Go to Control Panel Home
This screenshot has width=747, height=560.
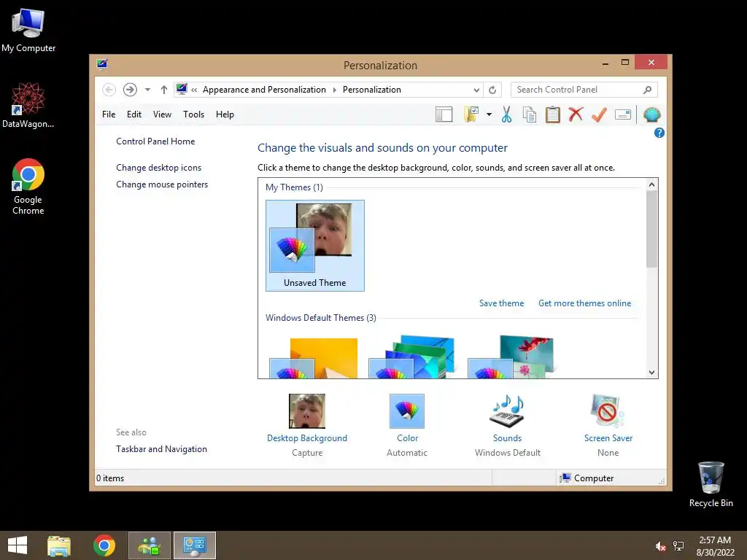click(155, 141)
